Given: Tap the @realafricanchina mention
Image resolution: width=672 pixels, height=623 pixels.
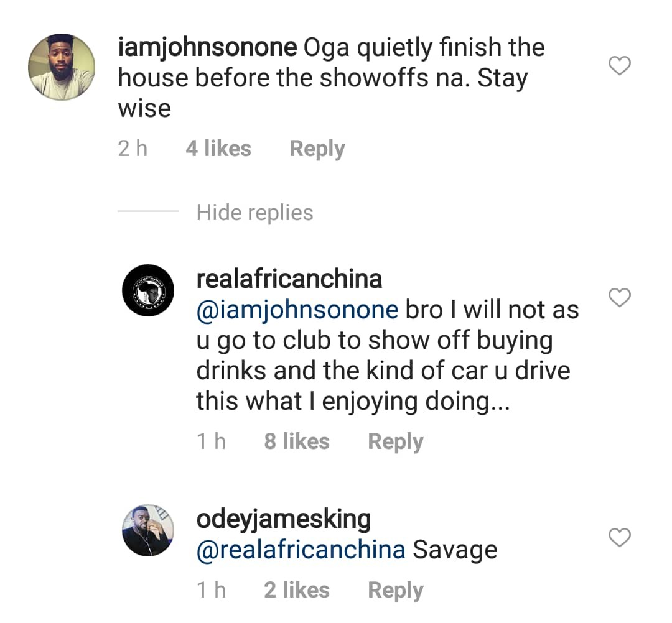Looking at the screenshot, I should (x=301, y=550).
